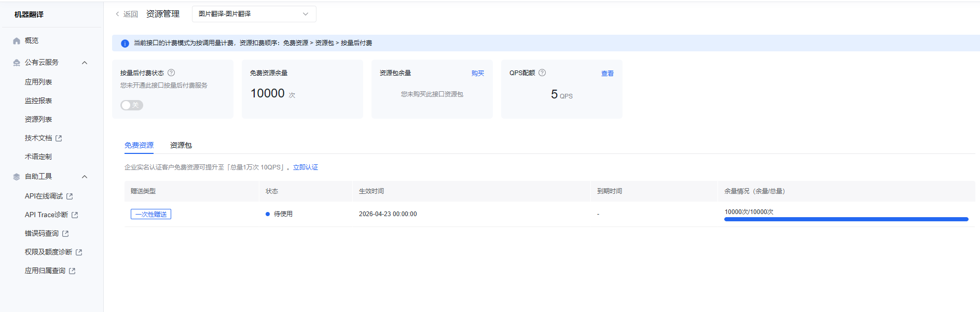The width and height of the screenshot is (980, 312).
Task: Collapse the 自助工具 menu section
Action: point(85,177)
